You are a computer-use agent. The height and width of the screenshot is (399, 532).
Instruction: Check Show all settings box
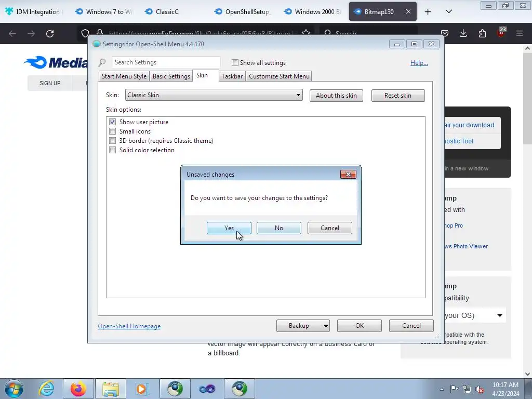[x=235, y=63]
